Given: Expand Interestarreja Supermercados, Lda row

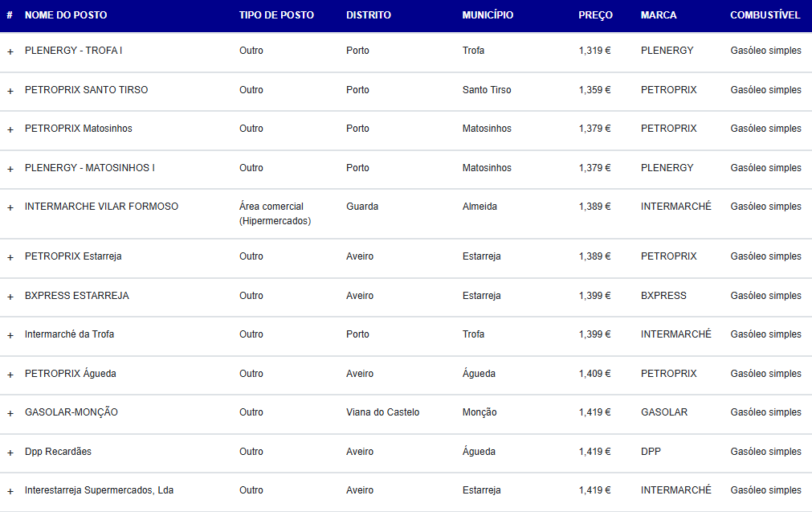Looking at the screenshot, I should (10, 491).
